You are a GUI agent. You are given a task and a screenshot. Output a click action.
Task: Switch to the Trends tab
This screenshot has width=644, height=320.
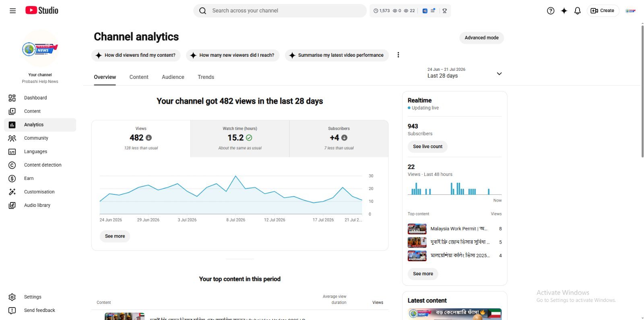click(206, 77)
